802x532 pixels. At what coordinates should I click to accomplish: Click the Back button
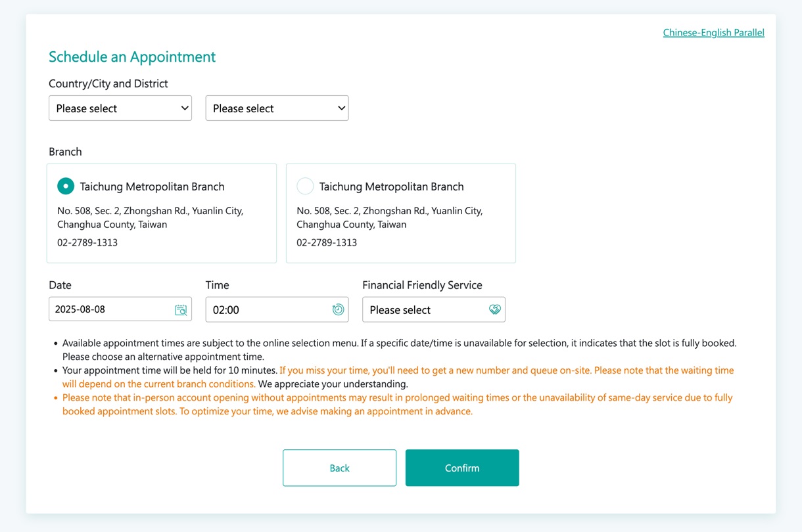(x=339, y=468)
